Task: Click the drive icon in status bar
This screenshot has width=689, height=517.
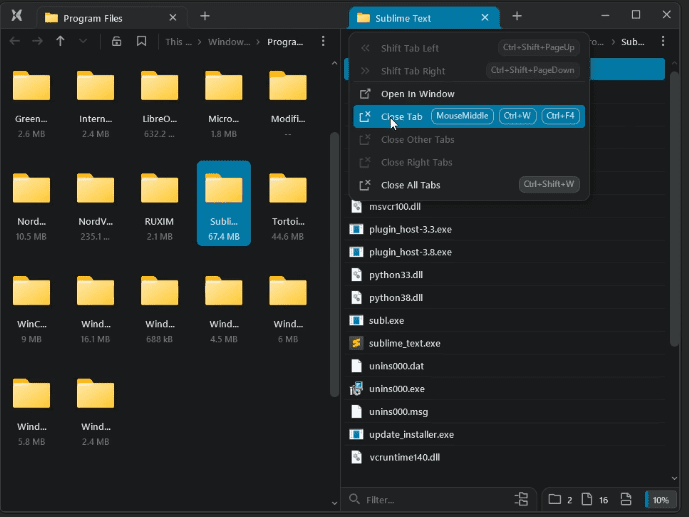Action: click(626, 499)
